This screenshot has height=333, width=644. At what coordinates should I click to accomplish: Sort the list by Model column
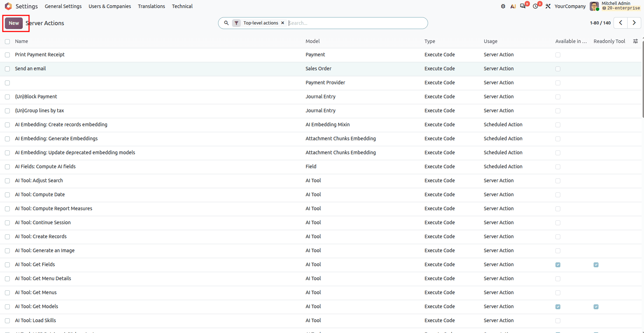coord(313,41)
